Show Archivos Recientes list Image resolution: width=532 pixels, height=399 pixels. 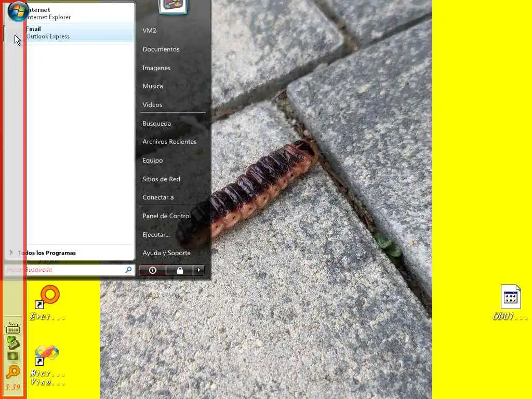pos(169,142)
